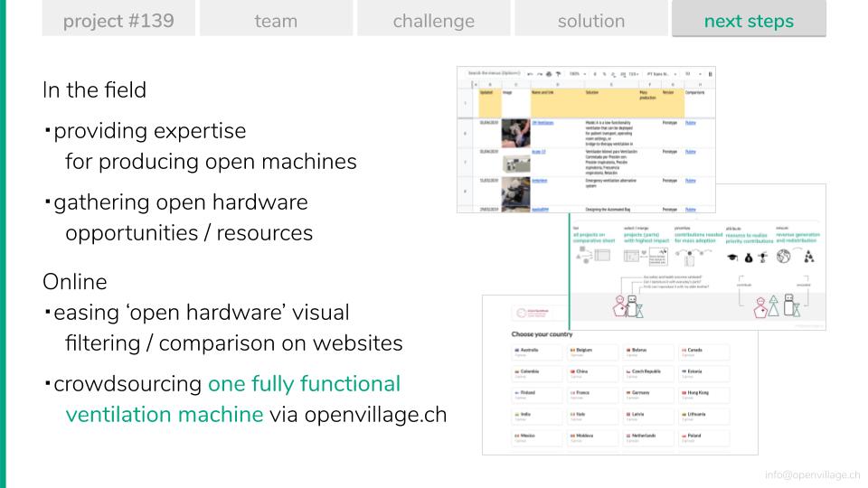This screenshot has width=868, height=488.
Task: Open the font name dropdown in spreadsheet
Action: [x=662, y=73]
